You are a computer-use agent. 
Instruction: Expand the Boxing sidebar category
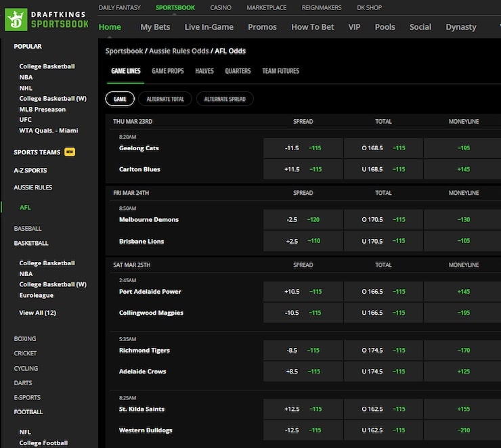click(x=25, y=339)
